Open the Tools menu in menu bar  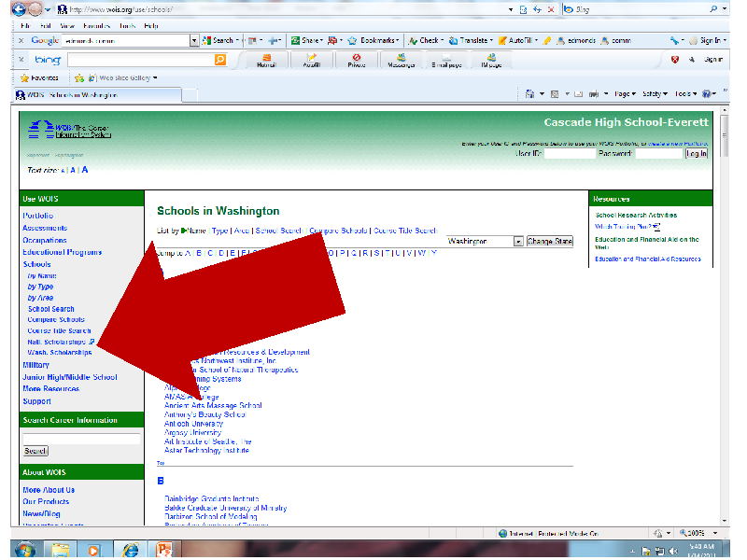click(128, 26)
